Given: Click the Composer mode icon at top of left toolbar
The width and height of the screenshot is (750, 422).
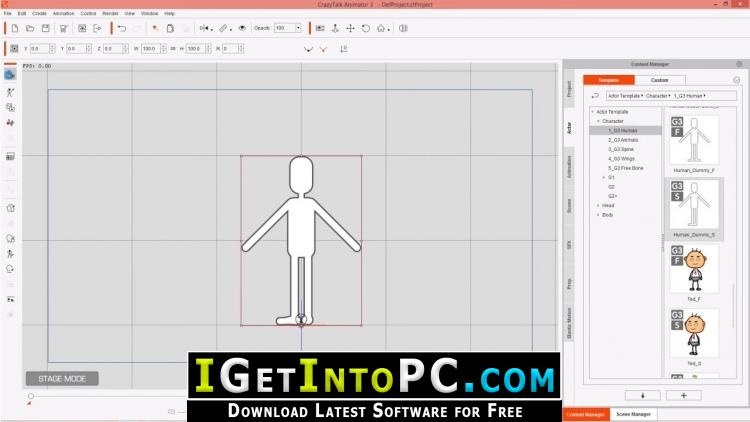Looking at the screenshot, I should (10, 73).
